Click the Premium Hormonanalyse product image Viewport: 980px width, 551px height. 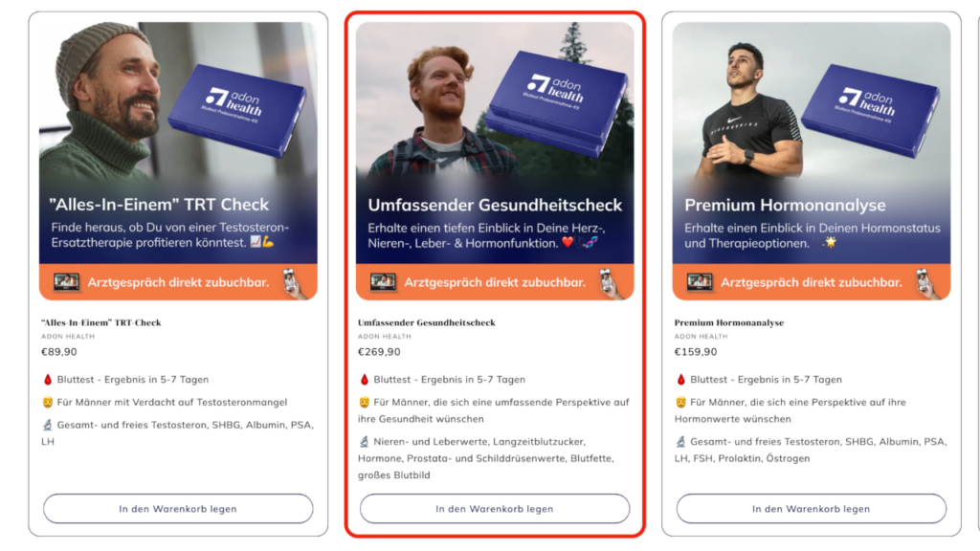[812, 161]
